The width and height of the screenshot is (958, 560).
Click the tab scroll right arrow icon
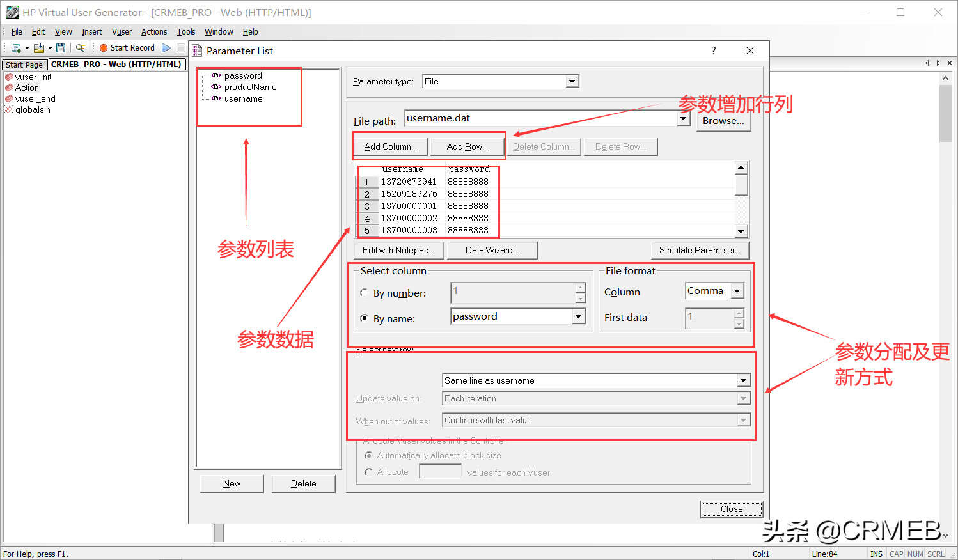click(938, 63)
